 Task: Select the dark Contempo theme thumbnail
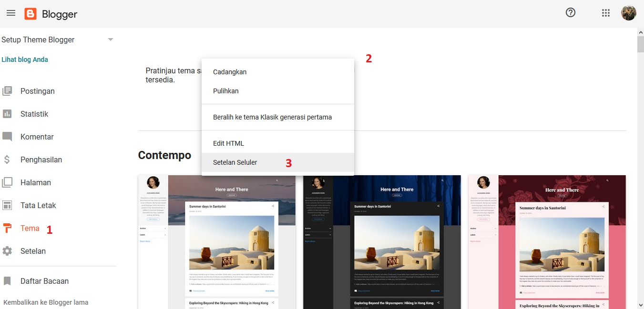[382, 242]
